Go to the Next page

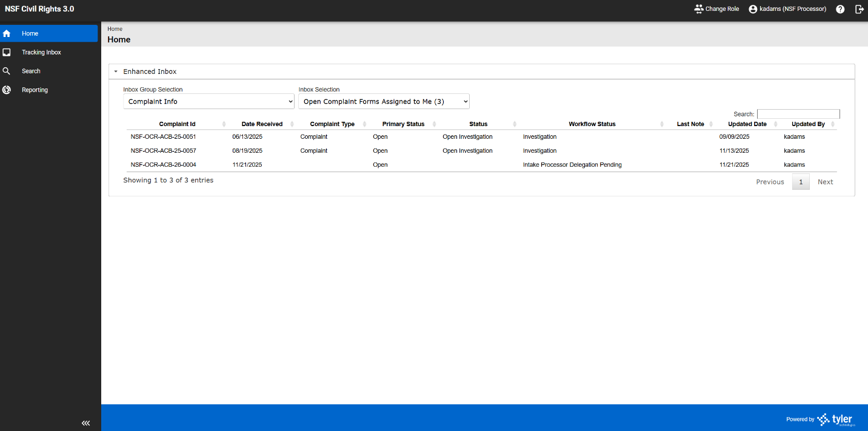(x=825, y=182)
